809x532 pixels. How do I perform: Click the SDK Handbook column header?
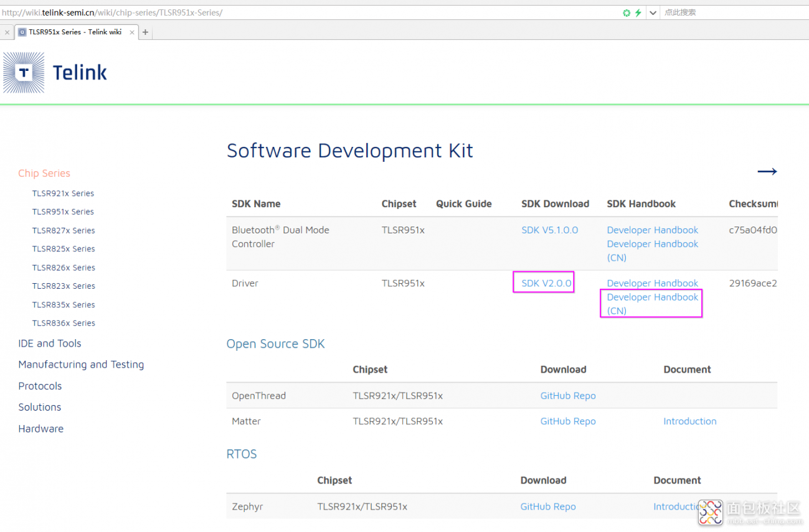pos(641,204)
